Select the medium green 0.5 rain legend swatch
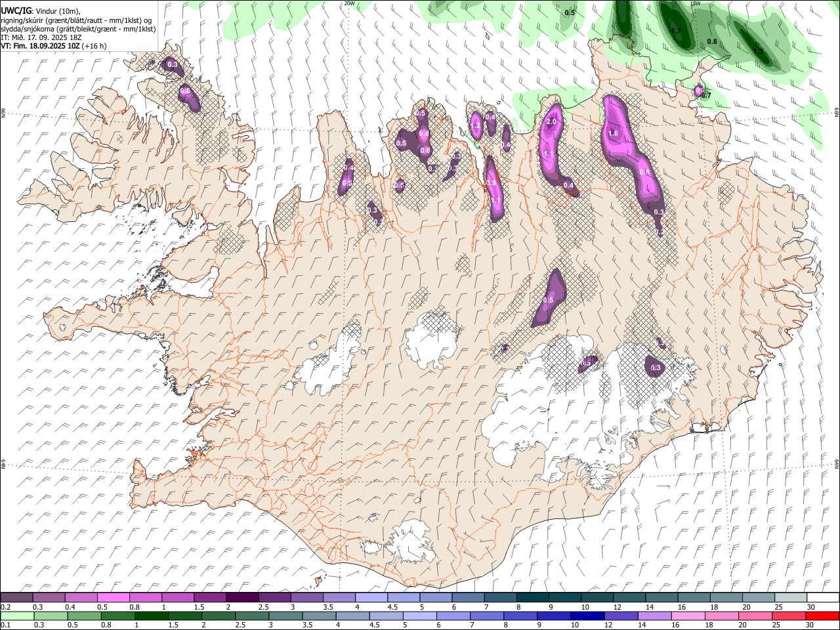 84,616
